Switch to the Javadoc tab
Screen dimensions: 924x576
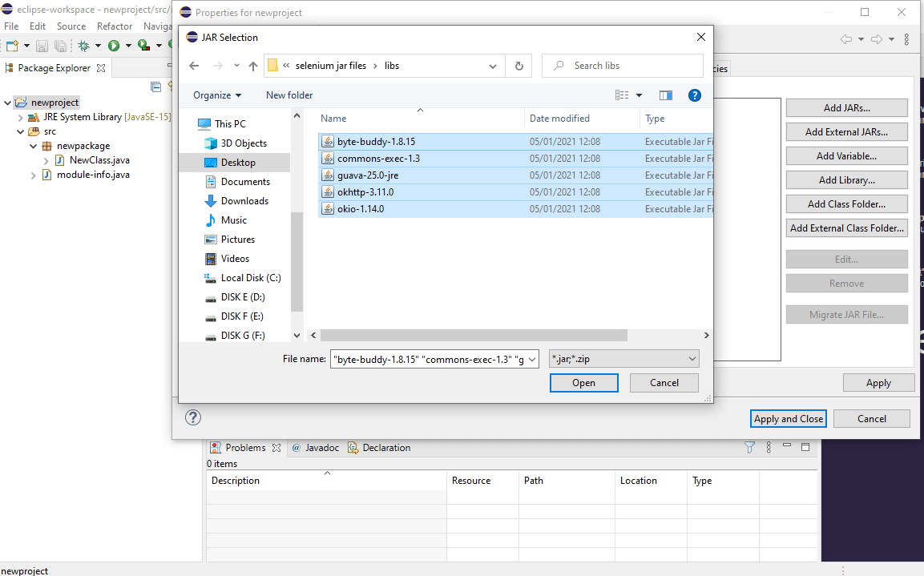click(x=317, y=448)
